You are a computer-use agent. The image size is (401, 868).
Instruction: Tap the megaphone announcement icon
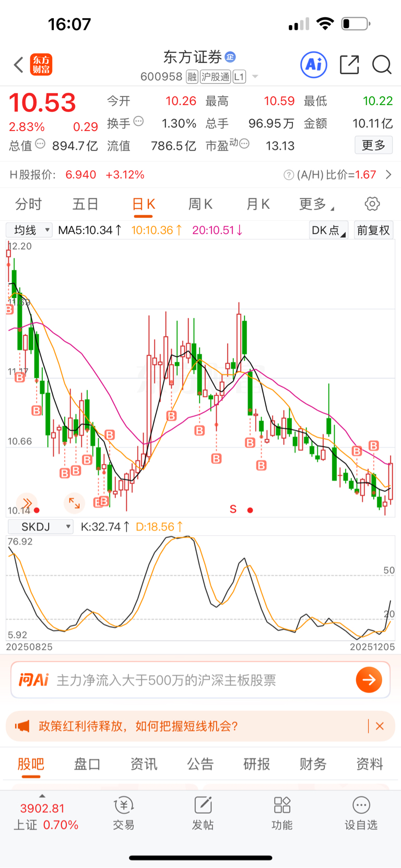22,726
